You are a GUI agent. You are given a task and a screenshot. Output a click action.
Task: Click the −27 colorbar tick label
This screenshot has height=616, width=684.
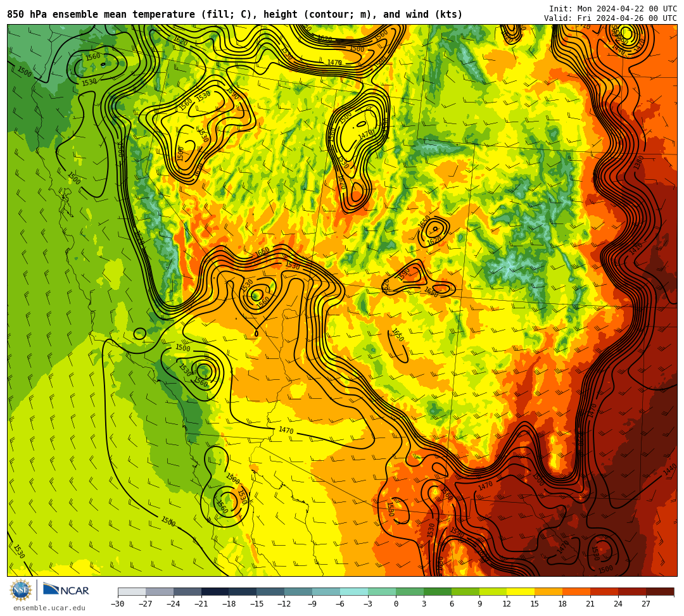[x=145, y=604]
